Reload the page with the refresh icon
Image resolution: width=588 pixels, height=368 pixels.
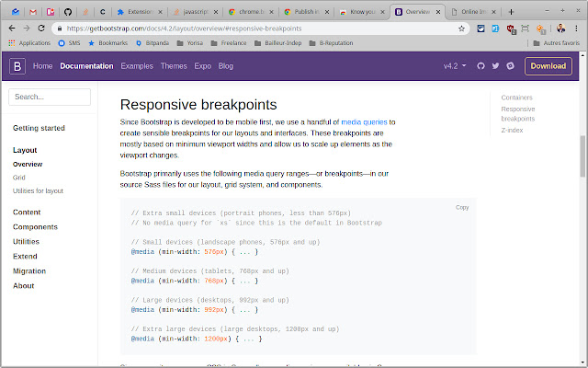point(41,29)
